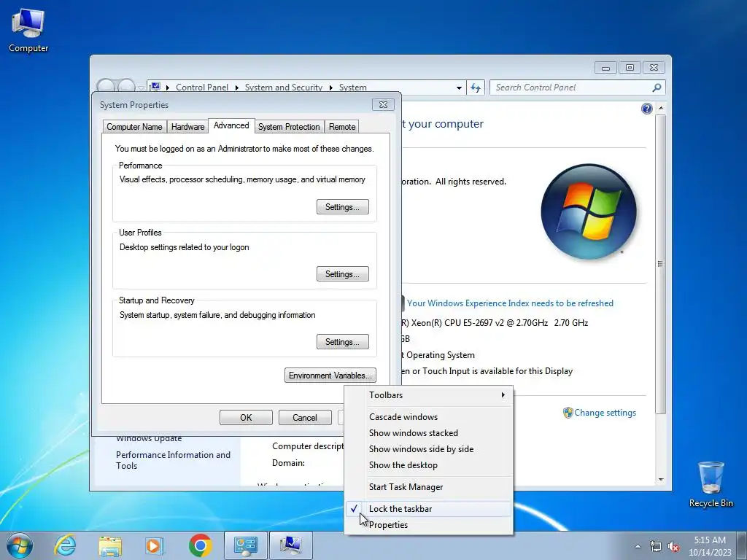Image resolution: width=747 pixels, height=560 pixels.
Task: Click the Control Panel root icon in address bar
Action: 155,87
